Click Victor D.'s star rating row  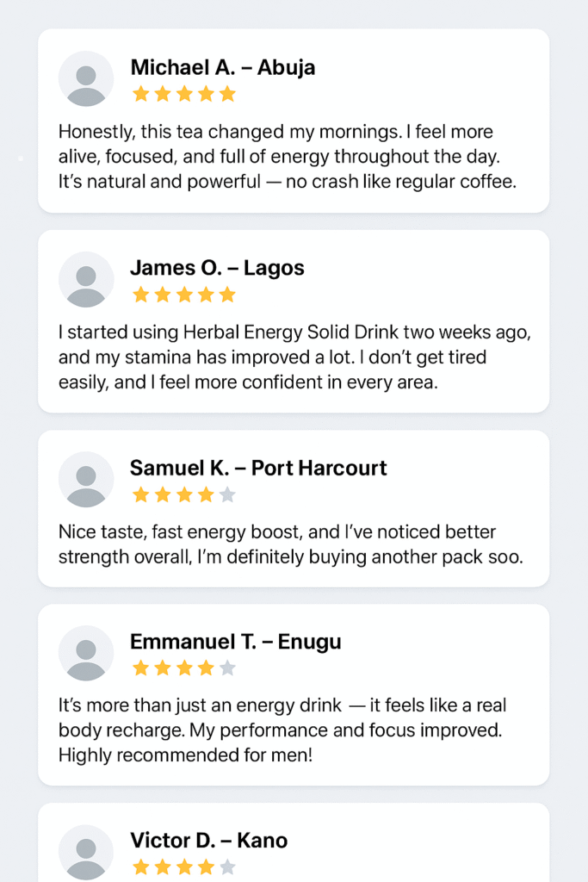click(x=183, y=867)
